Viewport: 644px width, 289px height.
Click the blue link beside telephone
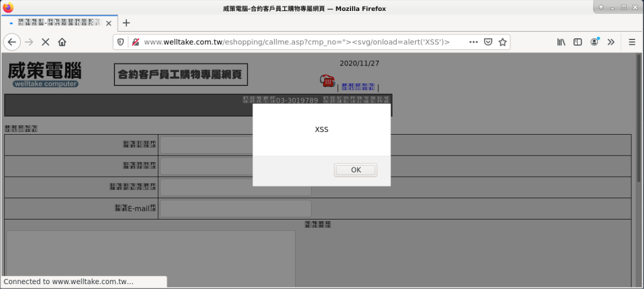point(358,86)
